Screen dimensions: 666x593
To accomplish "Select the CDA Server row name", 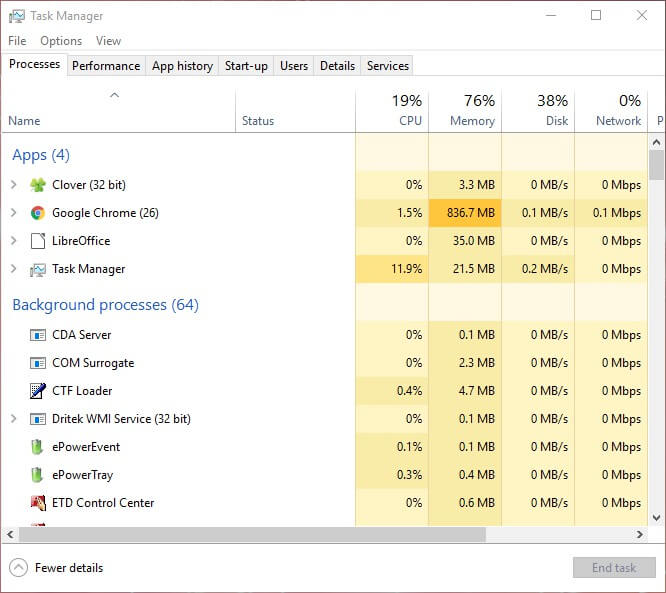I will [82, 335].
